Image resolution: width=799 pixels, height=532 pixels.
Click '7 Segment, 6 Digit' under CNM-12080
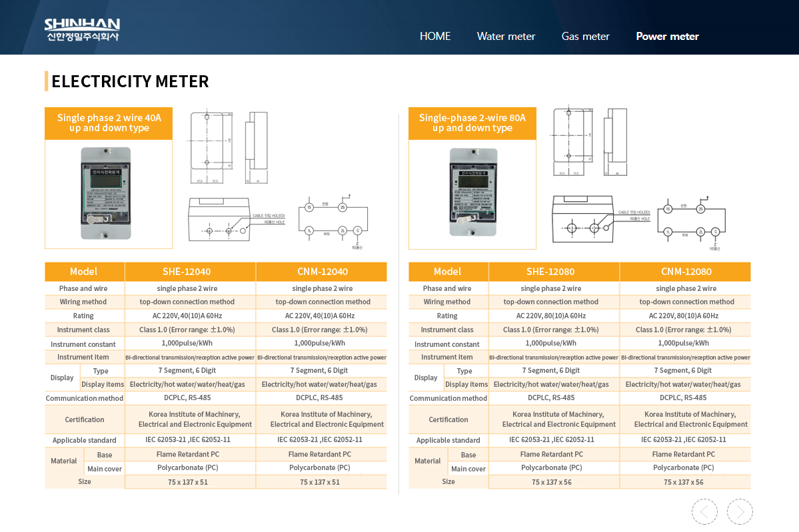click(683, 371)
